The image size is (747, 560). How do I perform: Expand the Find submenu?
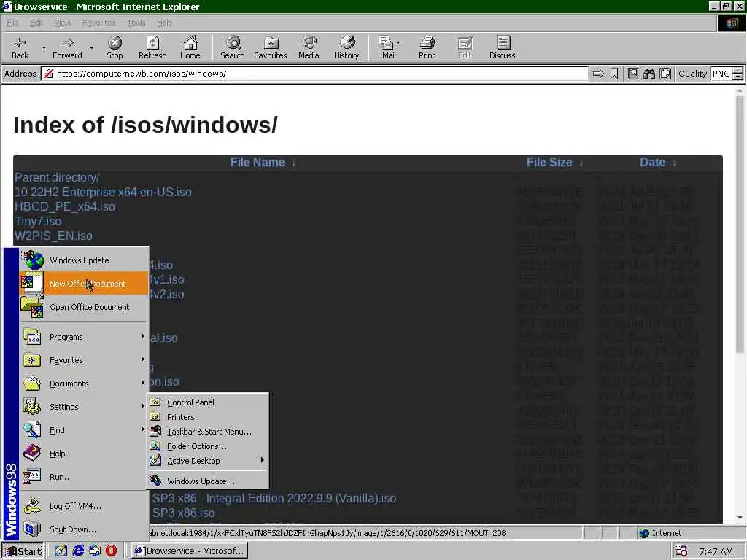tap(85, 430)
